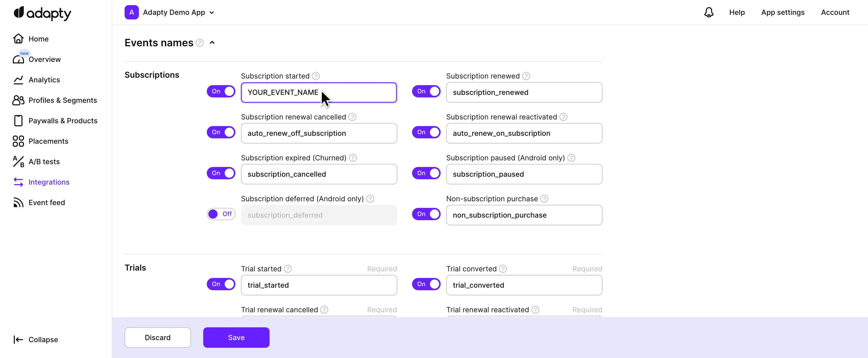Collapse the Events names section chevron
The width and height of the screenshot is (868, 358).
tap(212, 42)
